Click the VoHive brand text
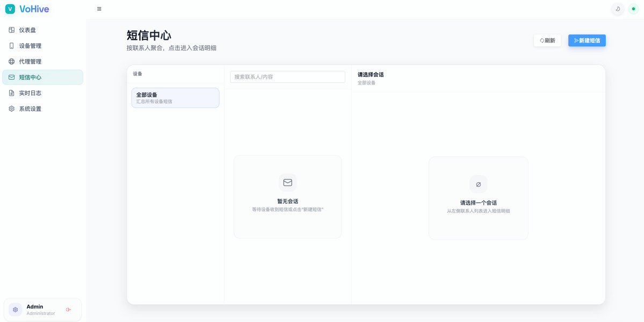 point(34,9)
